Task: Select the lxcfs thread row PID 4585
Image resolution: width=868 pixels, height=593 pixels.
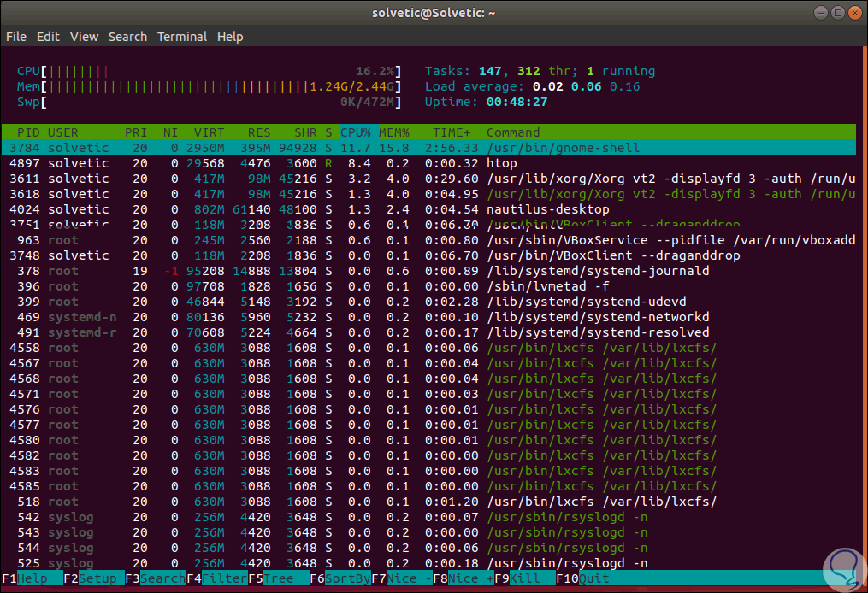Action: click(x=429, y=487)
